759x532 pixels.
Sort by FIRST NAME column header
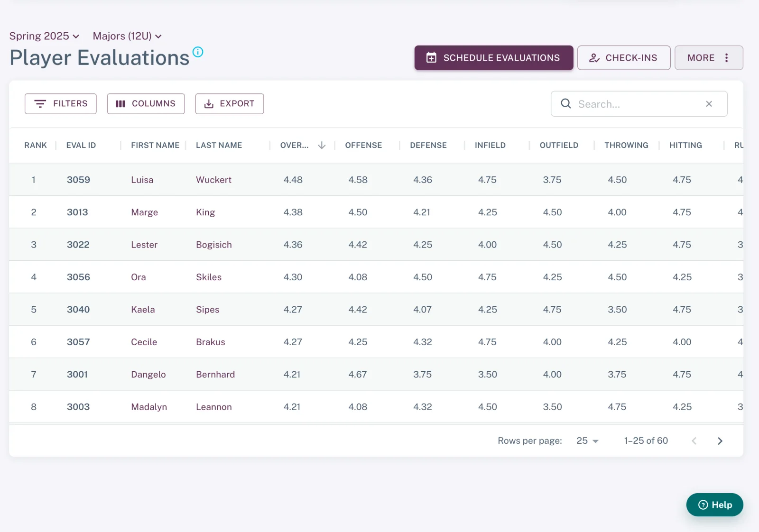coord(155,145)
